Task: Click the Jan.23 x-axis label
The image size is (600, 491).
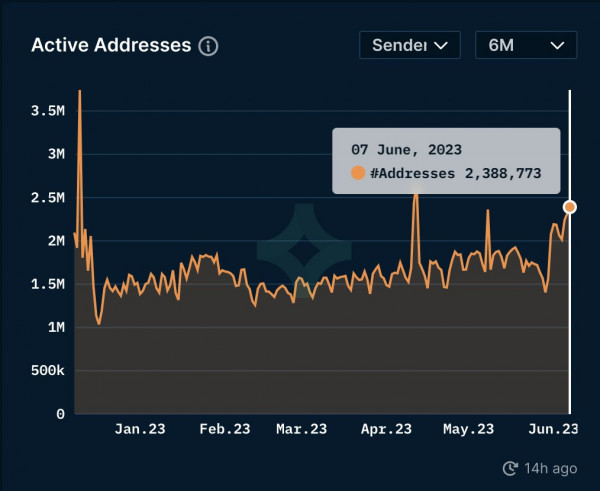Action: pyautogui.click(x=140, y=429)
